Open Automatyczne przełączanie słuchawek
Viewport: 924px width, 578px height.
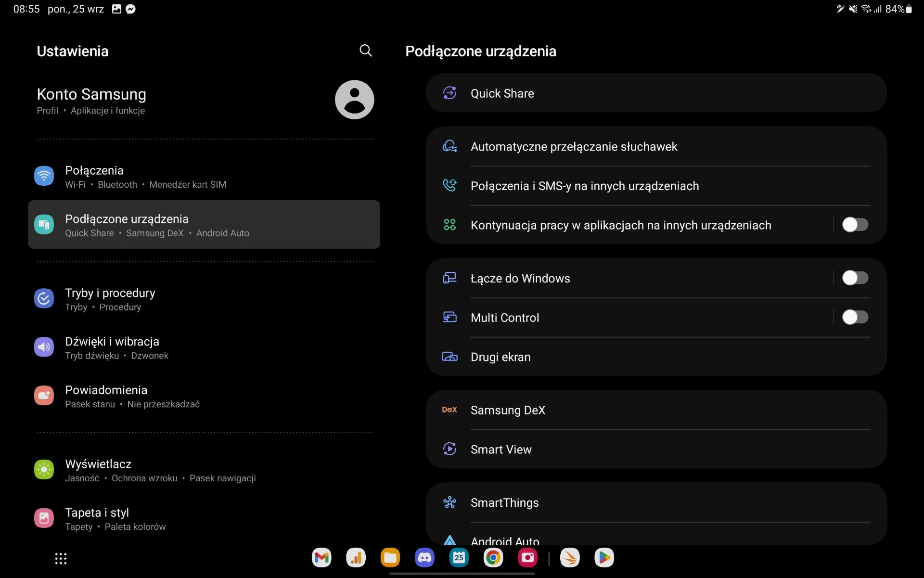656,146
